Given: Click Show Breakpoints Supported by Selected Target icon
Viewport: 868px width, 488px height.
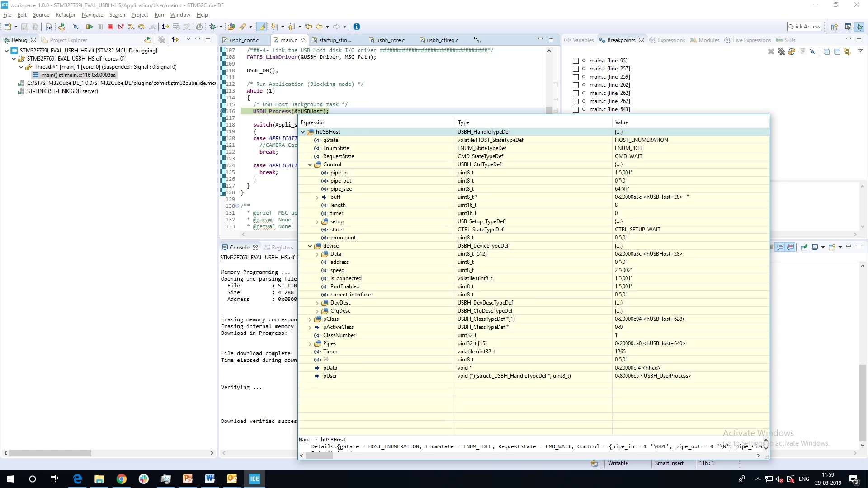Looking at the screenshot, I should 792,52.
